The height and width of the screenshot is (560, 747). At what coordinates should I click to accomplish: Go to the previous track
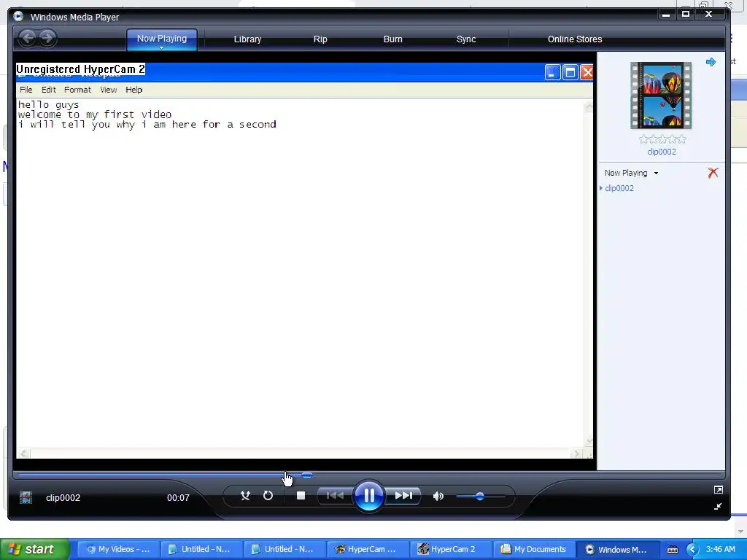[x=335, y=496]
